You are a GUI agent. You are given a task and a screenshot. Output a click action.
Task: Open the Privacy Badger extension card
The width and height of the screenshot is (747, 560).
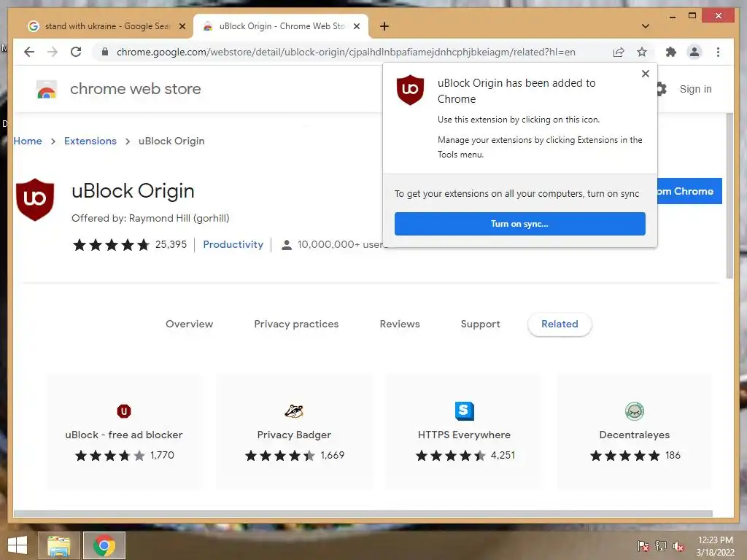[x=294, y=432]
